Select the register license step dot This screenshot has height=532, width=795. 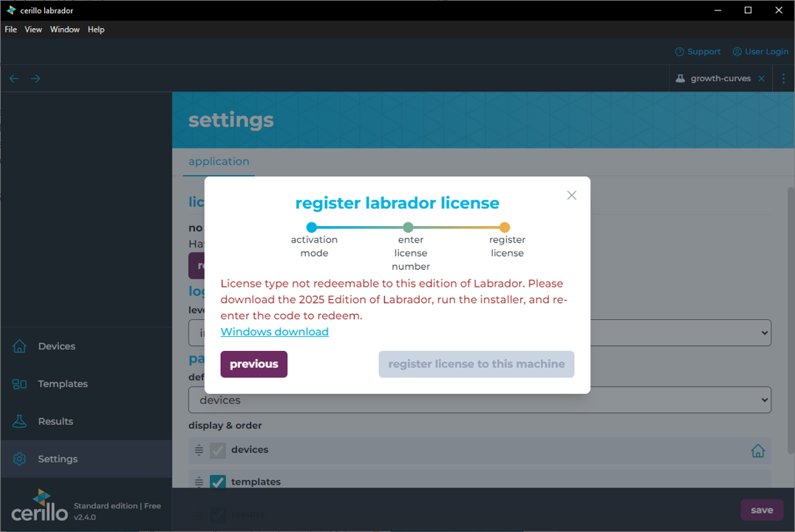tap(505, 227)
